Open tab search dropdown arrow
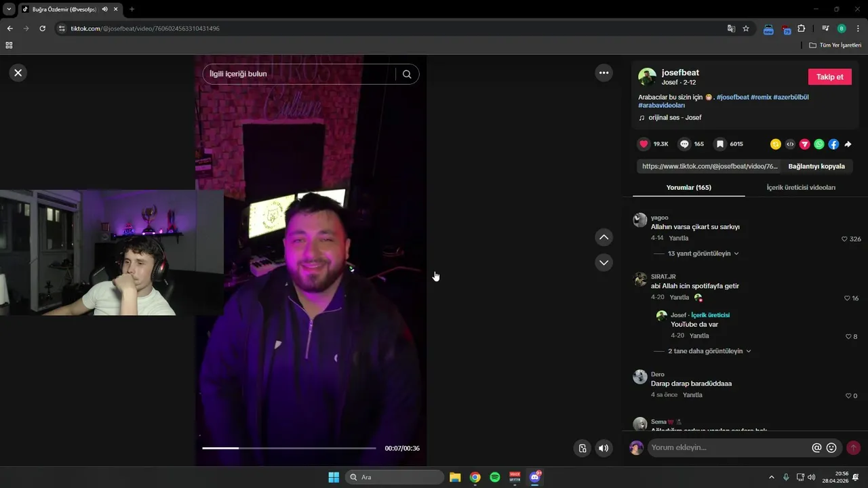 9,9
